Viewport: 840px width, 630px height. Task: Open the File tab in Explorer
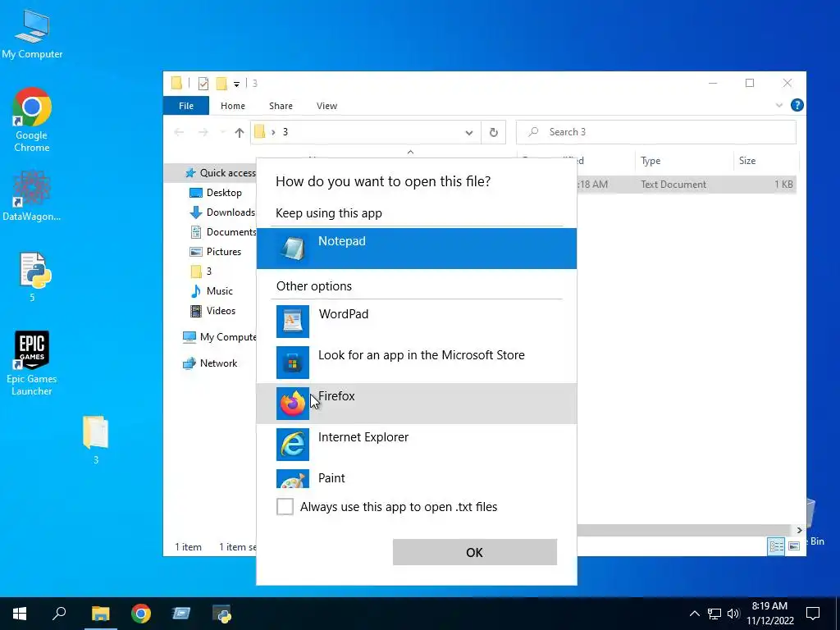(x=186, y=106)
